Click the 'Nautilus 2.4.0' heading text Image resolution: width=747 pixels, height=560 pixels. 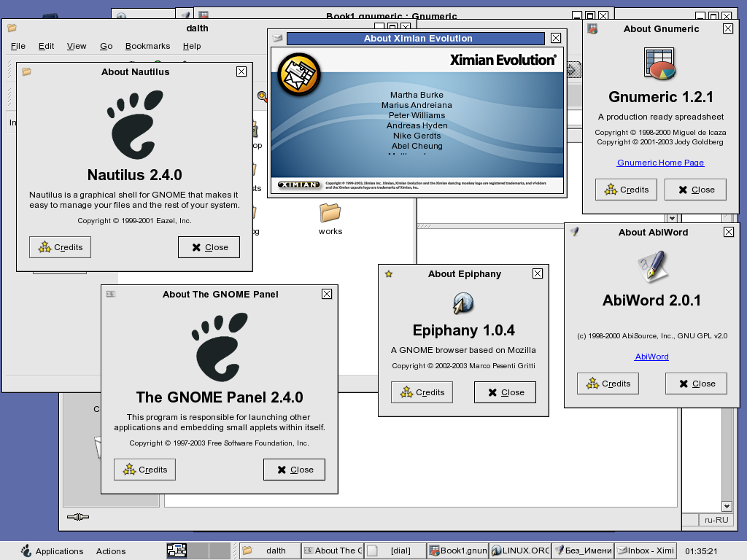(x=135, y=175)
